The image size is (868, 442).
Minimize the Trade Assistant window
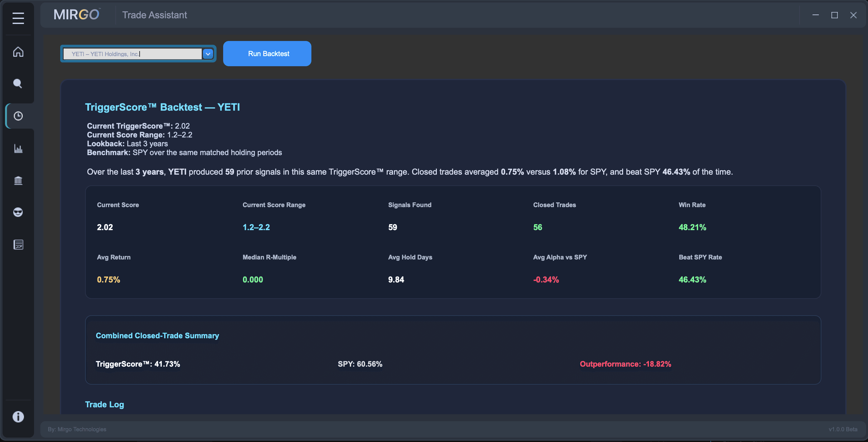815,15
